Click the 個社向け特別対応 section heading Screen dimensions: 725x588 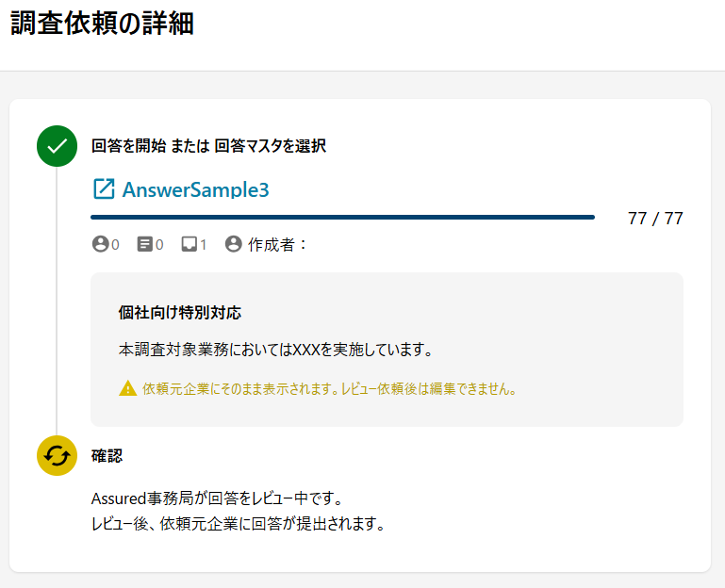(x=180, y=313)
